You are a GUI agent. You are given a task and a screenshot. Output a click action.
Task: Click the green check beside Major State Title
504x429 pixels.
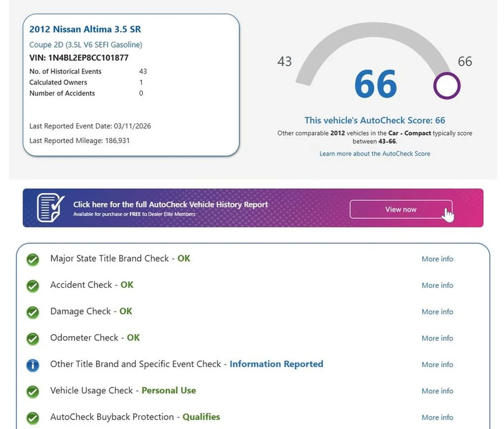click(x=33, y=259)
